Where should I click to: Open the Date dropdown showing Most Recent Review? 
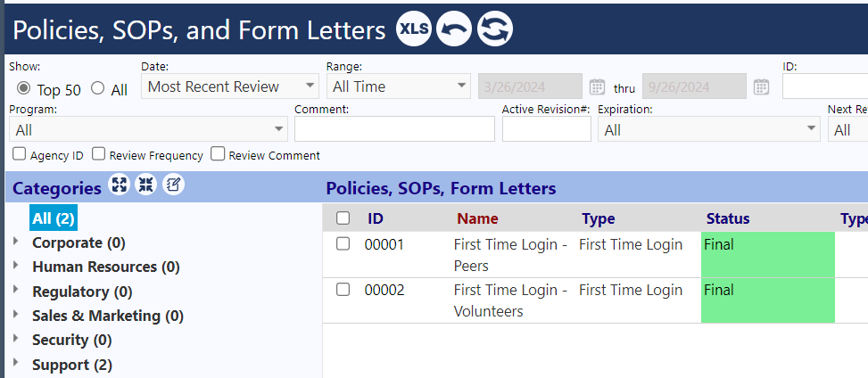pyautogui.click(x=230, y=86)
